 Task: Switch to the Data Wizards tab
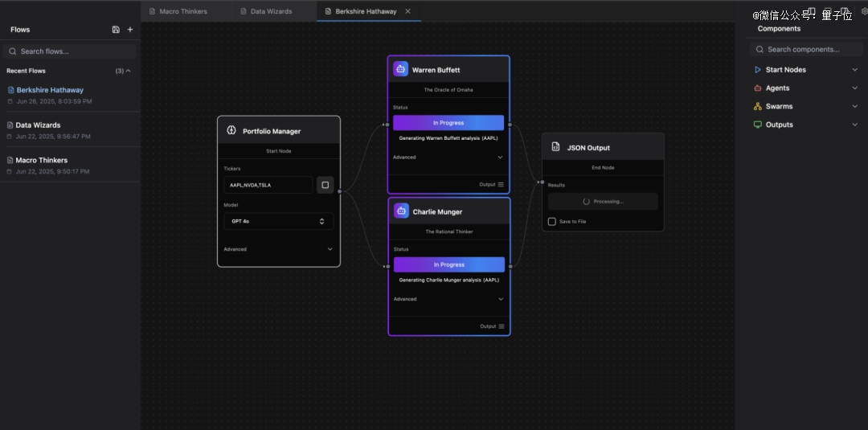coord(271,11)
